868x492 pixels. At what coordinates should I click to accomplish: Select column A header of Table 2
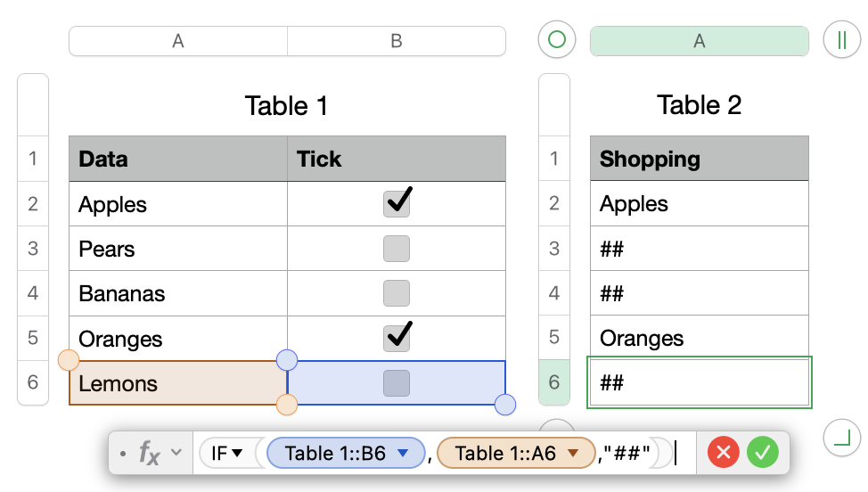pos(700,41)
